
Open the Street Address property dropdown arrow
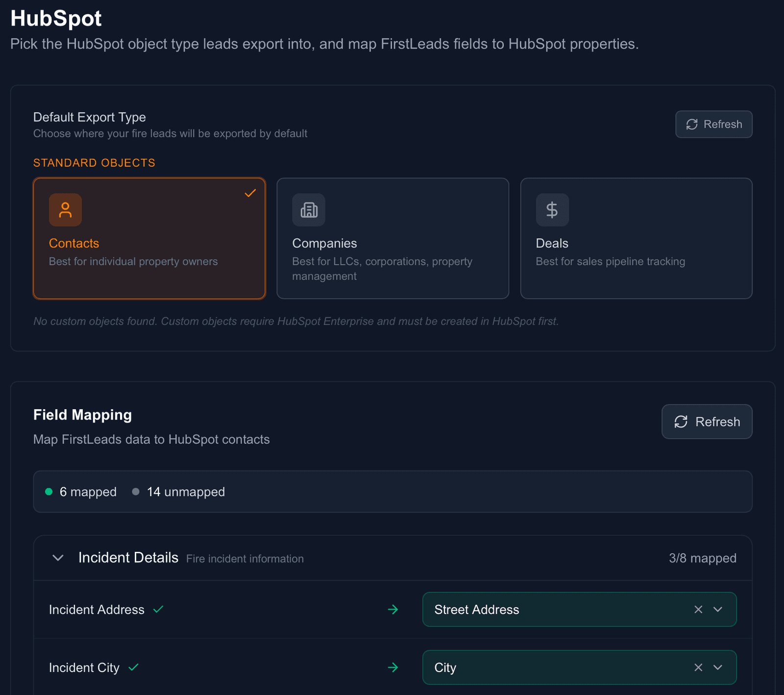pyautogui.click(x=718, y=609)
